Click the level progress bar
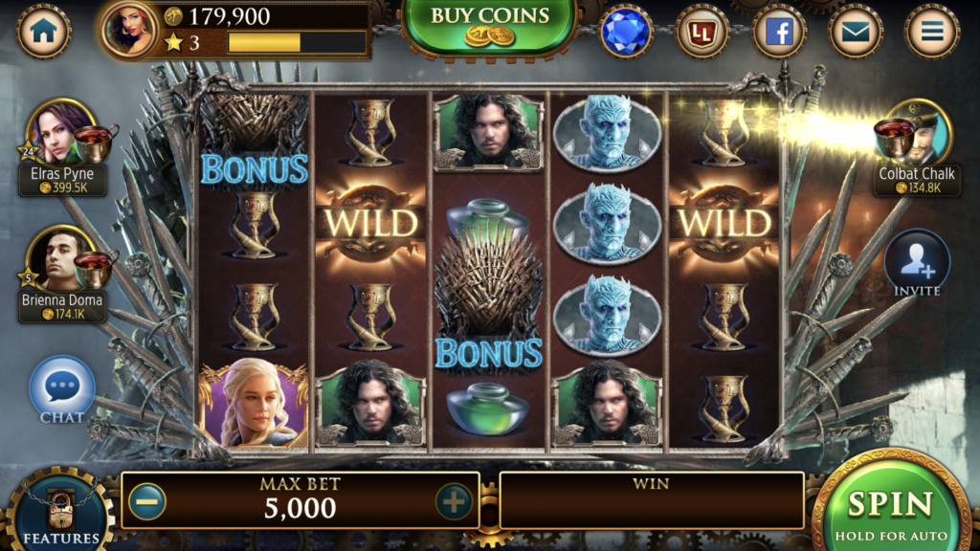 point(297,43)
